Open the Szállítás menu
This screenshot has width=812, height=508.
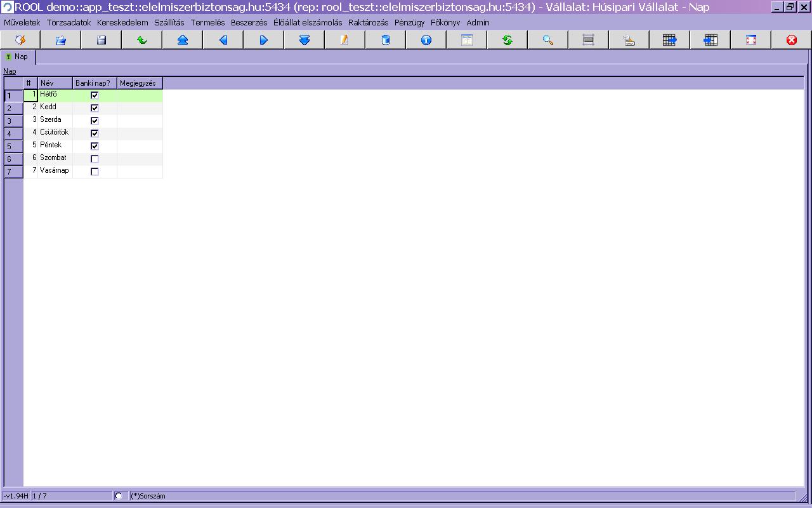[169, 22]
